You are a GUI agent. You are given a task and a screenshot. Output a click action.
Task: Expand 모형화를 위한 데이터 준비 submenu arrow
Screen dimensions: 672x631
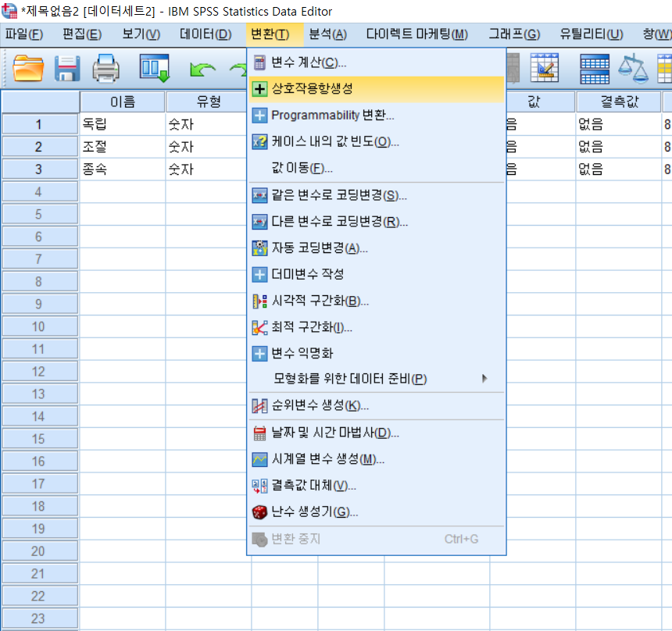click(484, 378)
